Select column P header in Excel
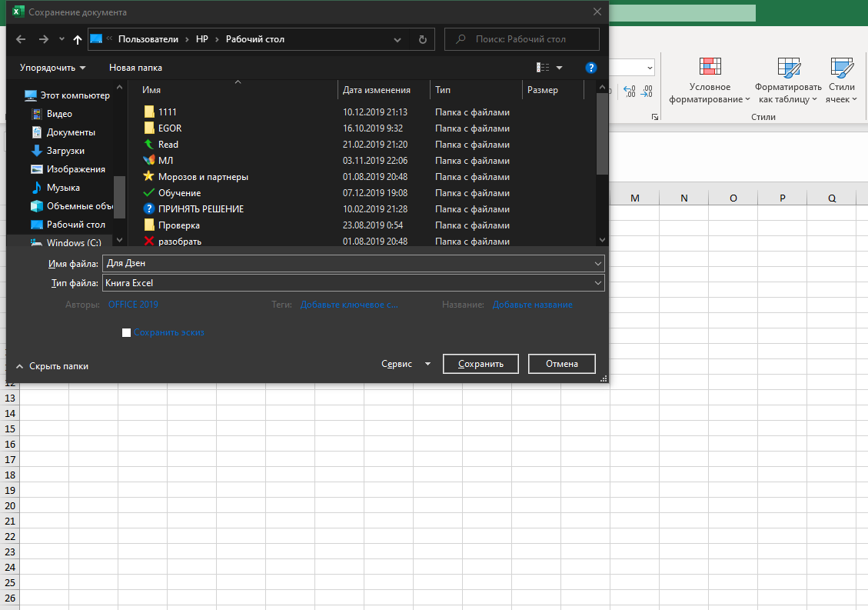Screen dimensions: 868x610 [x=782, y=198]
